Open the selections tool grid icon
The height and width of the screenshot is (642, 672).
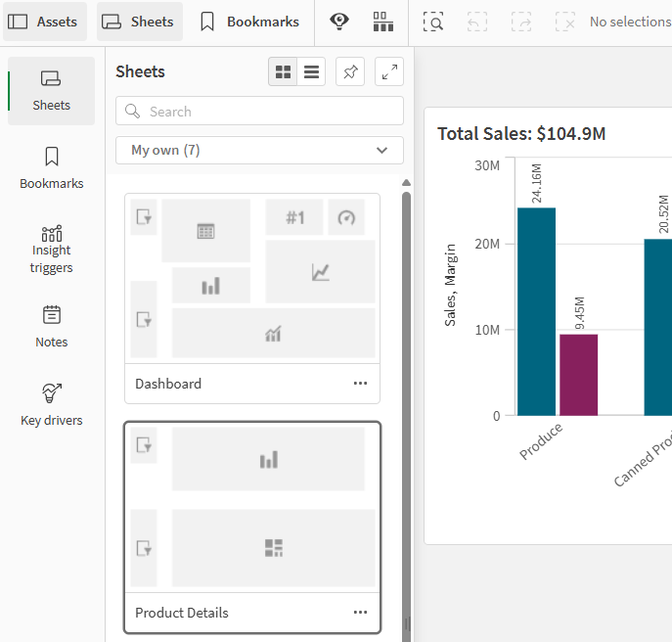click(x=383, y=22)
